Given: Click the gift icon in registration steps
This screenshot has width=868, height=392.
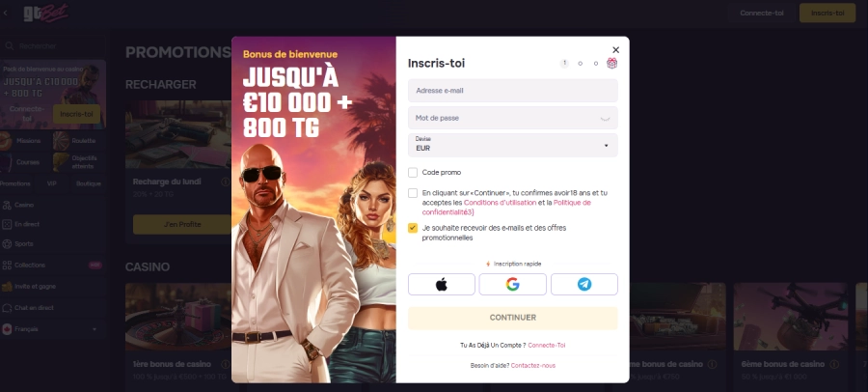Looking at the screenshot, I should tap(611, 63).
